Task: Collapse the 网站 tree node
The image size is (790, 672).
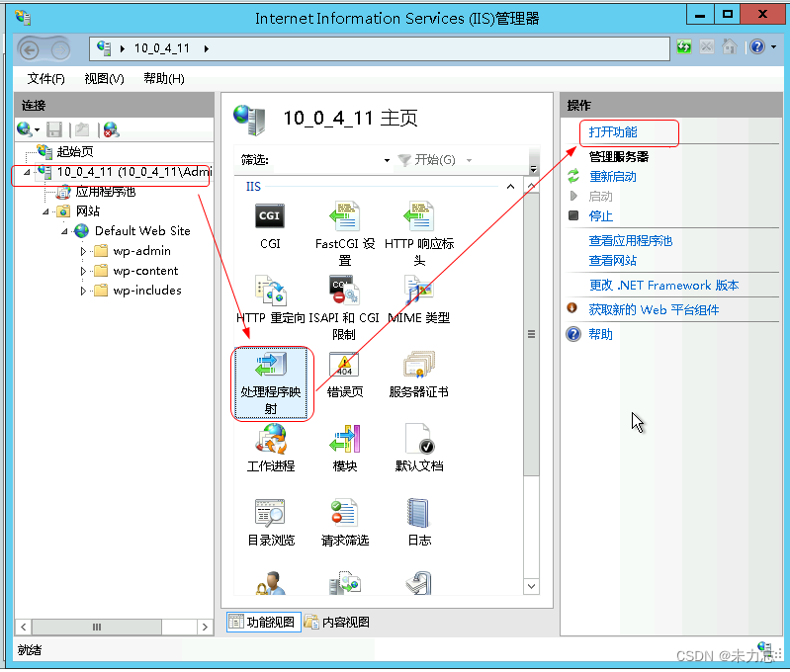Action: click(x=45, y=211)
